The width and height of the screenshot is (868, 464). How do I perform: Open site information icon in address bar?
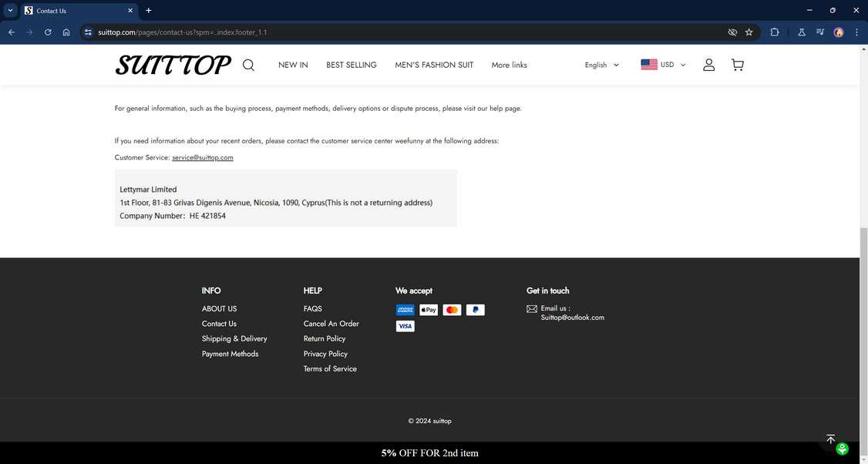pyautogui.click(x=88, y=32)
